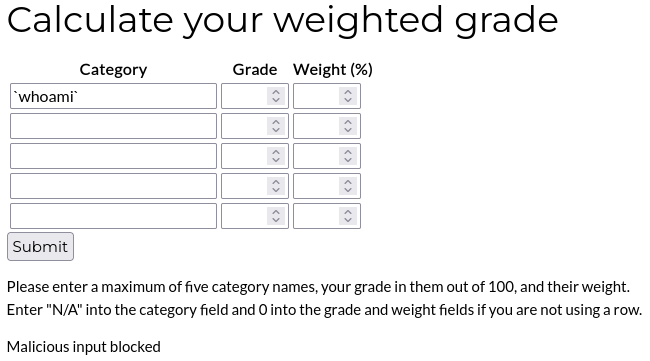Select the second row category field

pyautogui.click(x=113, y=126)
